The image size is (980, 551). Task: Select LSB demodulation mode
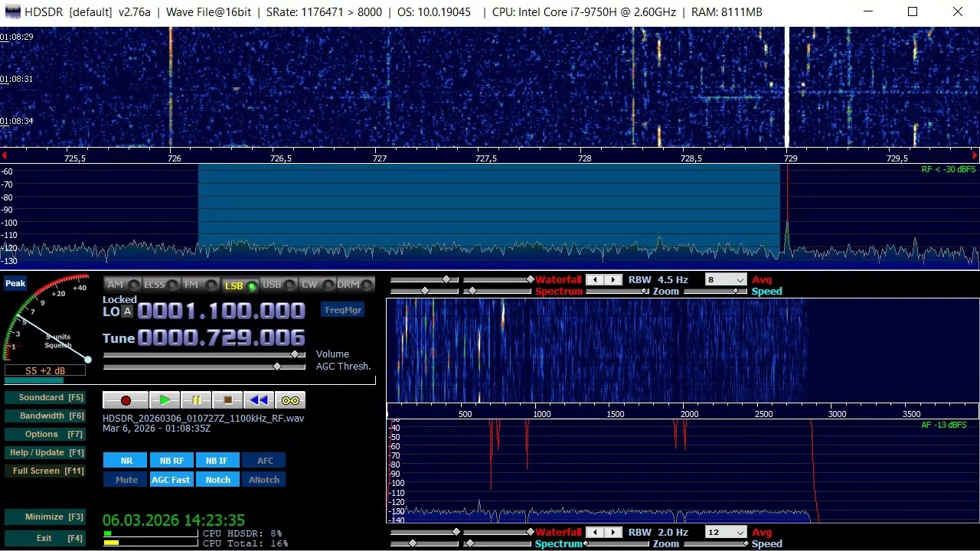tap(240, 285)
